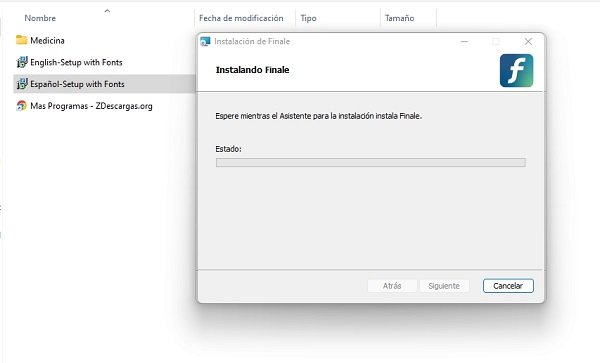Viewport: 600px width, 363px height.
Task: Click the Instalación de Finale title text
Action: pos(252,41)
